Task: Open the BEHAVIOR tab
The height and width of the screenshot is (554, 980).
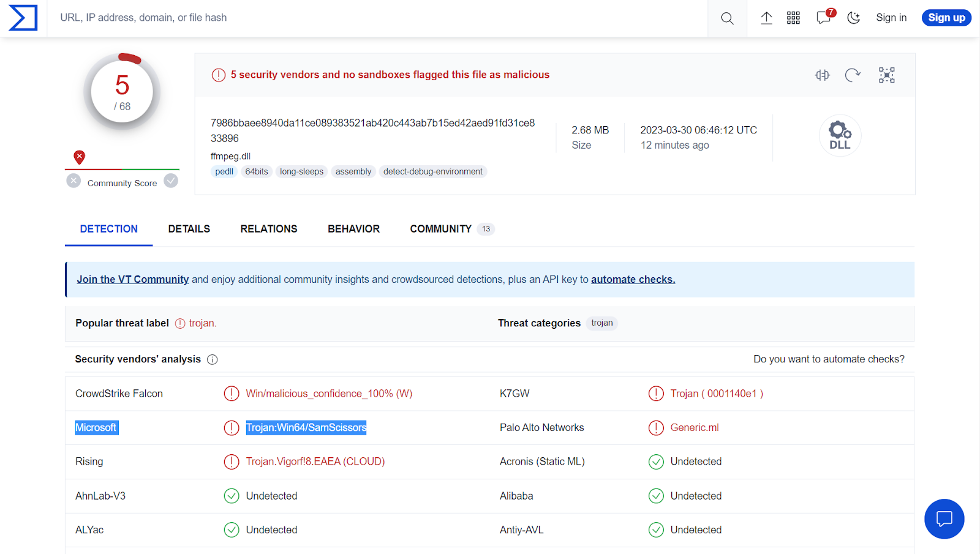Action: coord(354,229)
